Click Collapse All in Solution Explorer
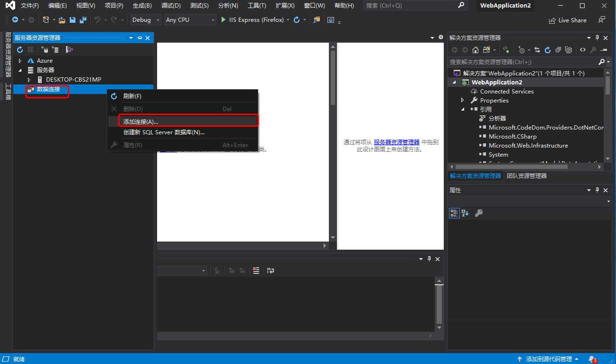This screenshot has height=364, width=616. tap(558, 50)
